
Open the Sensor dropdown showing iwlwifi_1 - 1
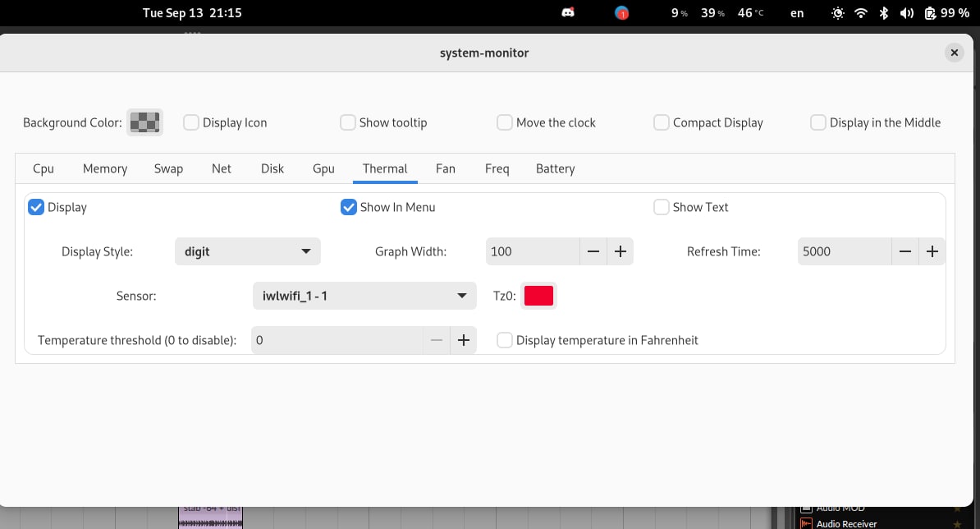click(364, 296)
